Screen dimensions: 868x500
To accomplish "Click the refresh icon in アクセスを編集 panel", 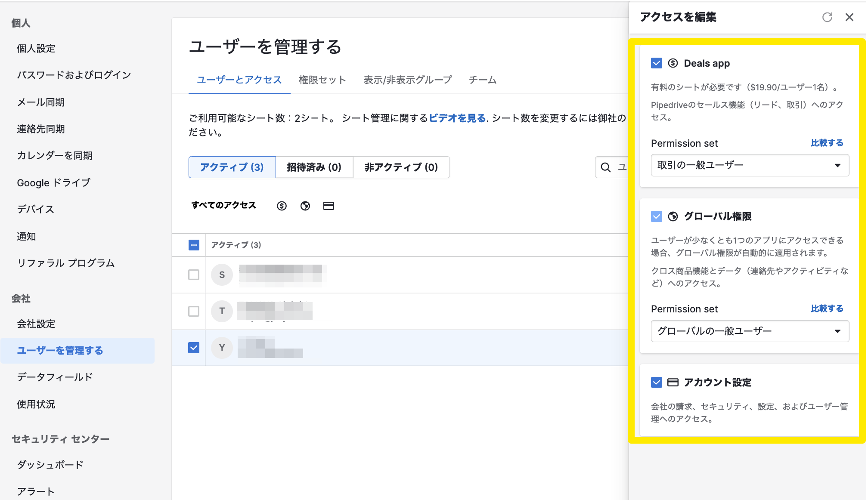I will tap(827, 17).
